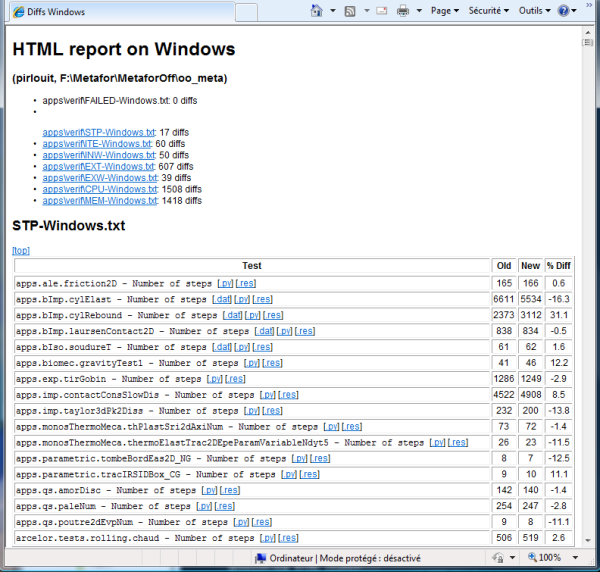Click the 31.1 % Diff cell
This screenshot has width=600, height=572.
tap(558, 315)
